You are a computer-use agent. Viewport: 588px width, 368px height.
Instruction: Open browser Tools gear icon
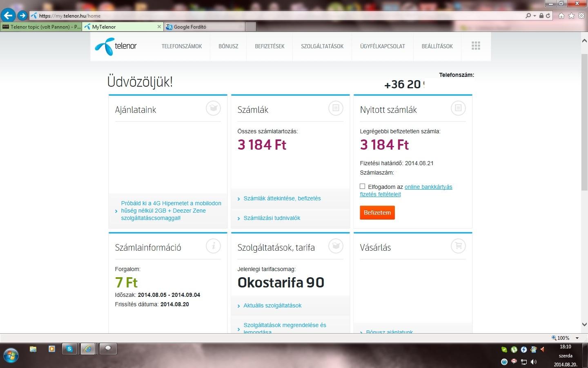pos(581,16)
